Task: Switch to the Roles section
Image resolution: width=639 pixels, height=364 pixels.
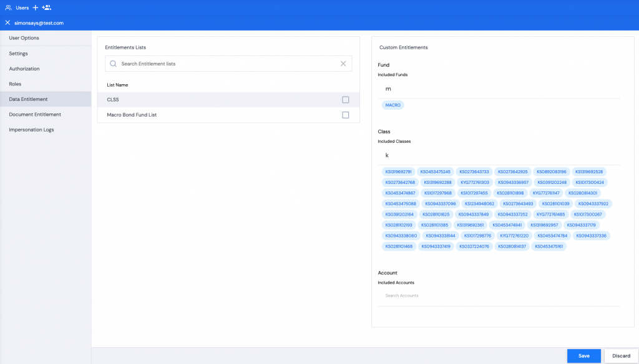Action: coord(46,84)
